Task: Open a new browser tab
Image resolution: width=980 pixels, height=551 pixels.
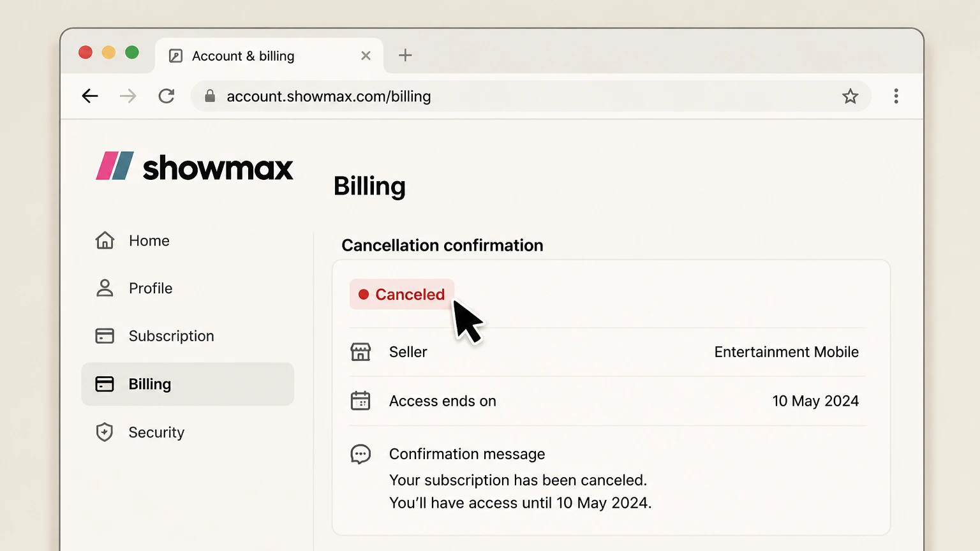Action: [405, 55]
